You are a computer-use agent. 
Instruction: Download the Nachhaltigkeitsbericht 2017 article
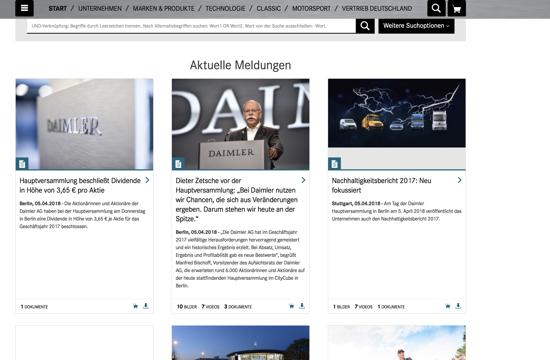pyautogui.click(x=458, y=306)
